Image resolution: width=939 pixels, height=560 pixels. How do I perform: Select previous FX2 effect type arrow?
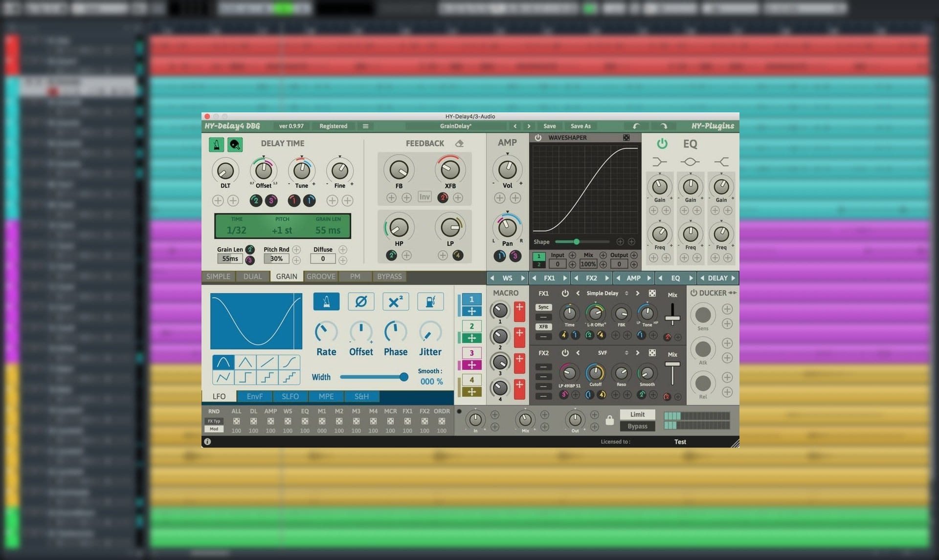pyautogui.click(x=578, y=353)
